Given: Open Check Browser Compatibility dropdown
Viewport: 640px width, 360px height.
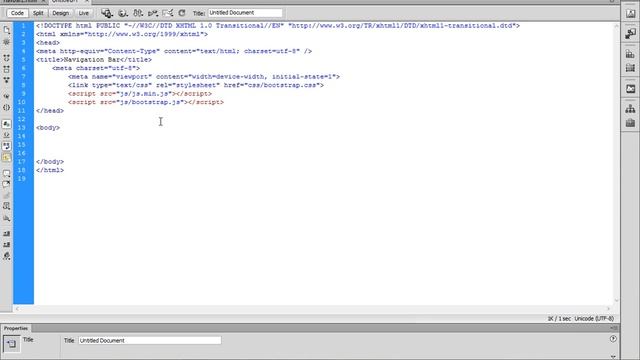Looking at the screenshot, I should click(x=167, y=13).
